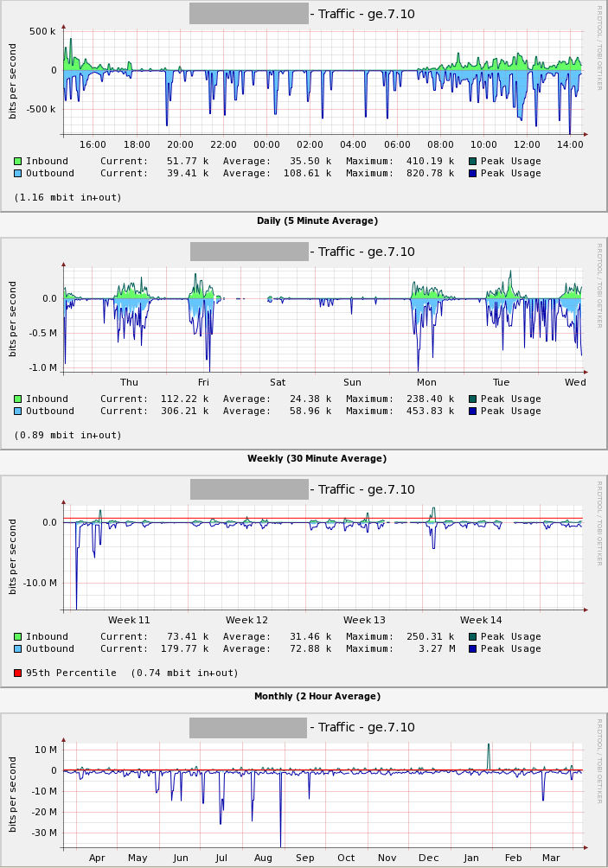Click the monthly Traffic graph with Week labels

[x=304, y=581]
